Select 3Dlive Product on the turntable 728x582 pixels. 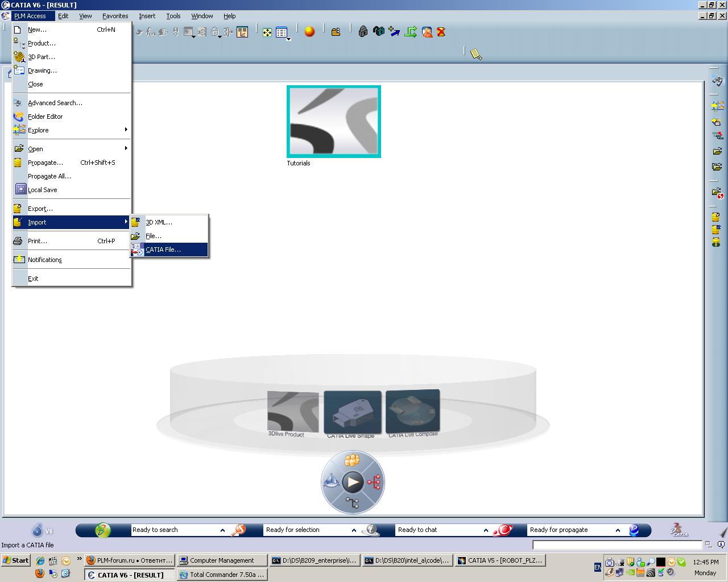[293, 413]
